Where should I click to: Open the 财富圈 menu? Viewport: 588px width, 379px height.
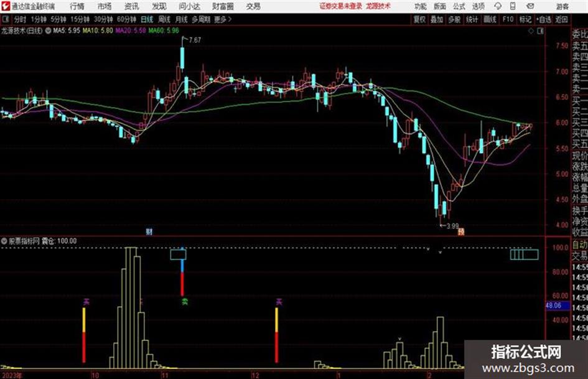tap(223, 6)
